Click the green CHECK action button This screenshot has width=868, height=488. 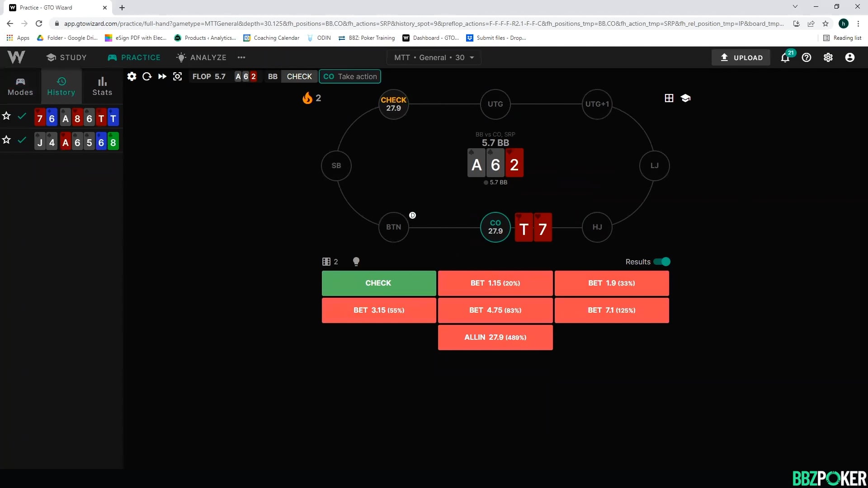point(378,283)
